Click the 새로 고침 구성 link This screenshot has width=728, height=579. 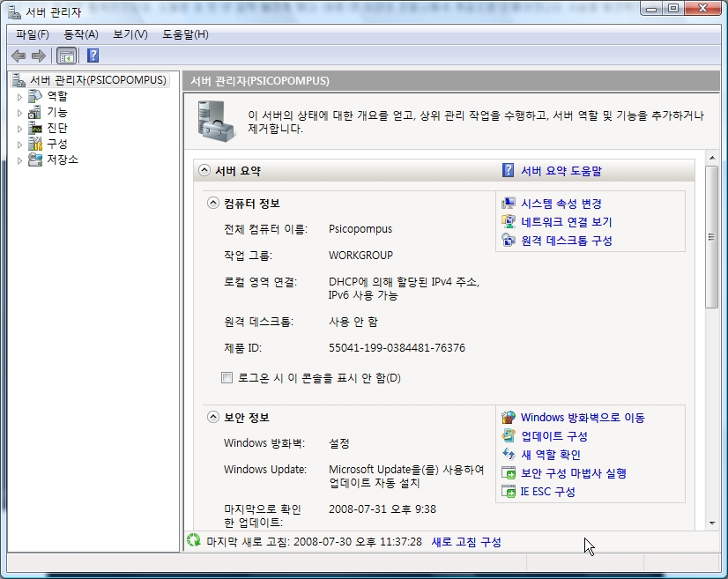(x=466, y=542)
